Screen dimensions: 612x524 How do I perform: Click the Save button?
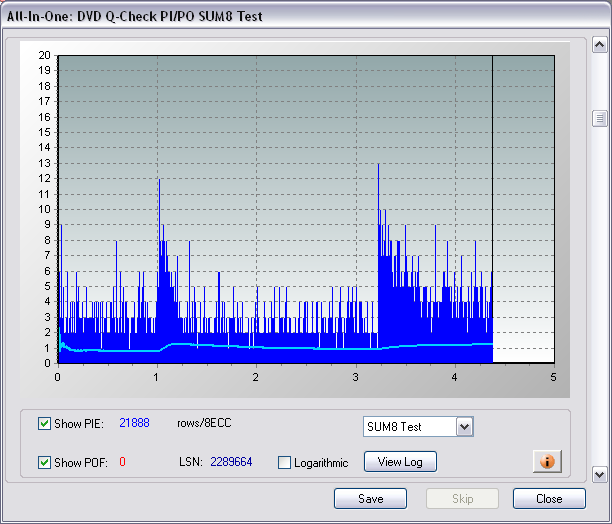point(370,499)
